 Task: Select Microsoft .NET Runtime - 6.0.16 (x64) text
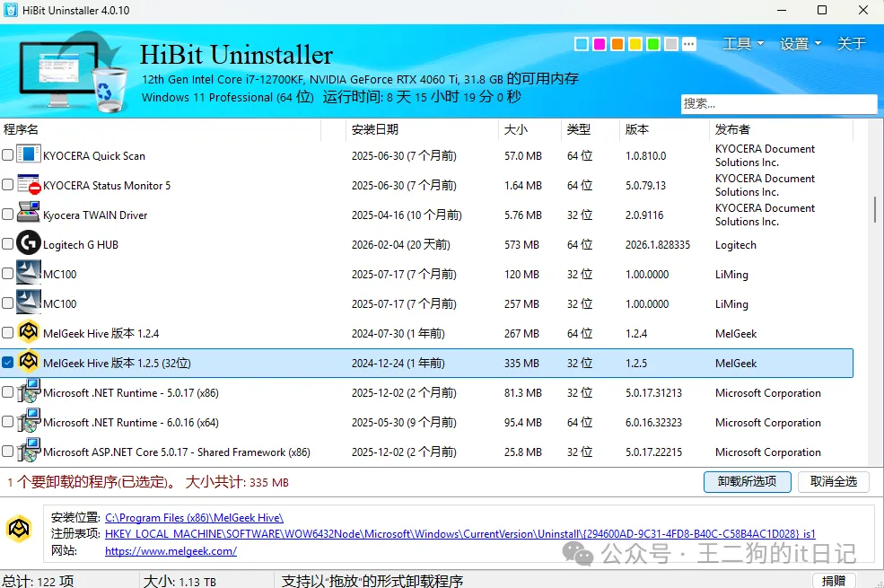131,422
